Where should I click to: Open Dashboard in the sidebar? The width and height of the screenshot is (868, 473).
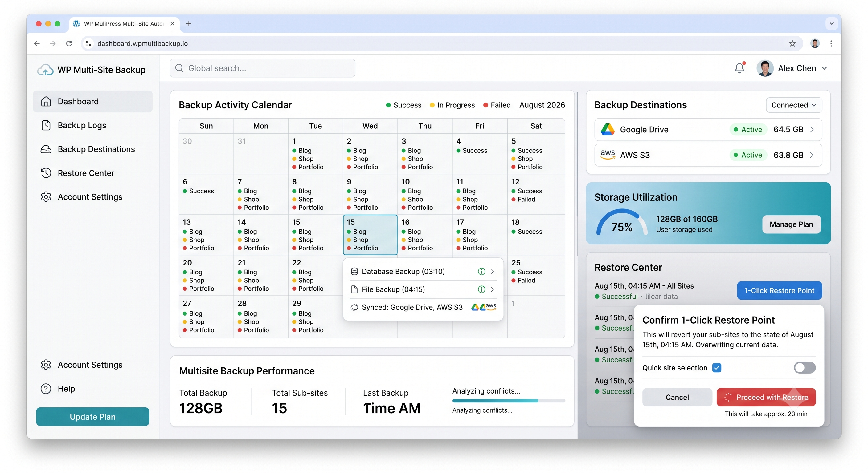point(93,101)
